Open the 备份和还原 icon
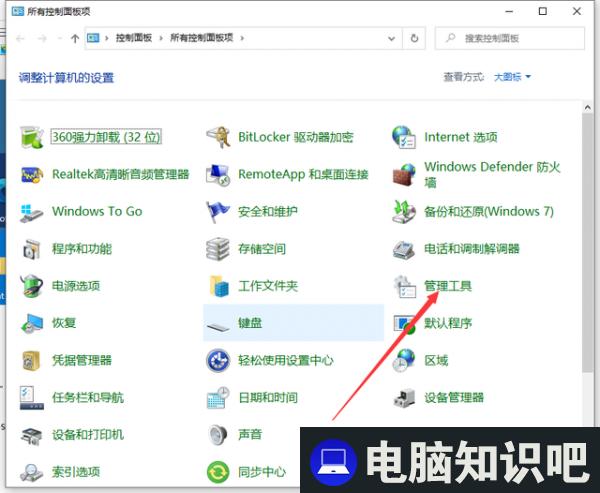This screenshot has height=493, width=600. [404, 212]
